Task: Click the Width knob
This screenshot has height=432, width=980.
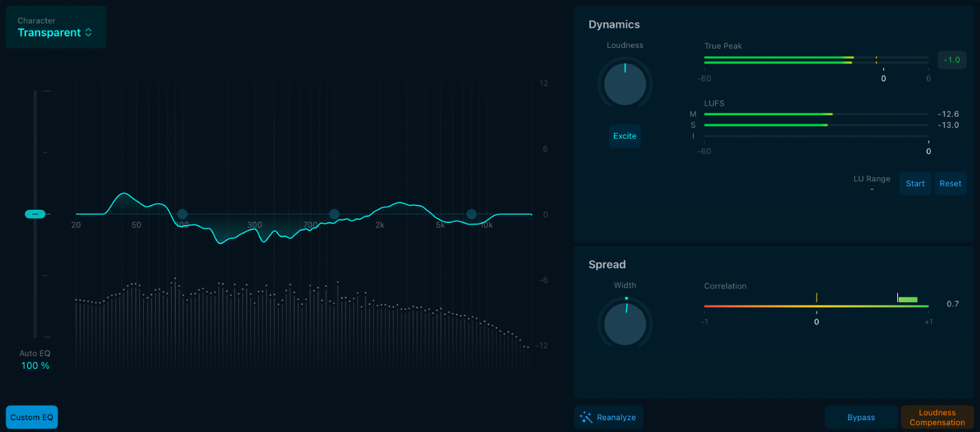Action: (625, 324)
